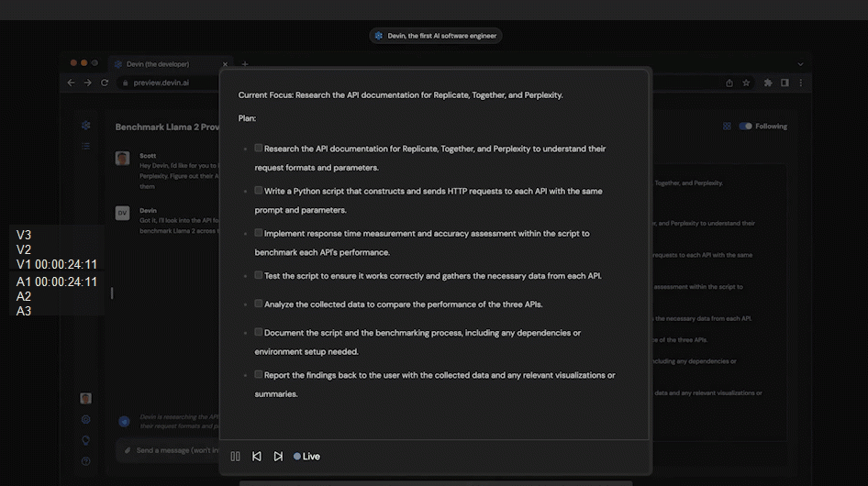Click the attachment icon in message box
Image resolution: width=868 pixels, height=486 pixels.
click(x=128, y=450)
